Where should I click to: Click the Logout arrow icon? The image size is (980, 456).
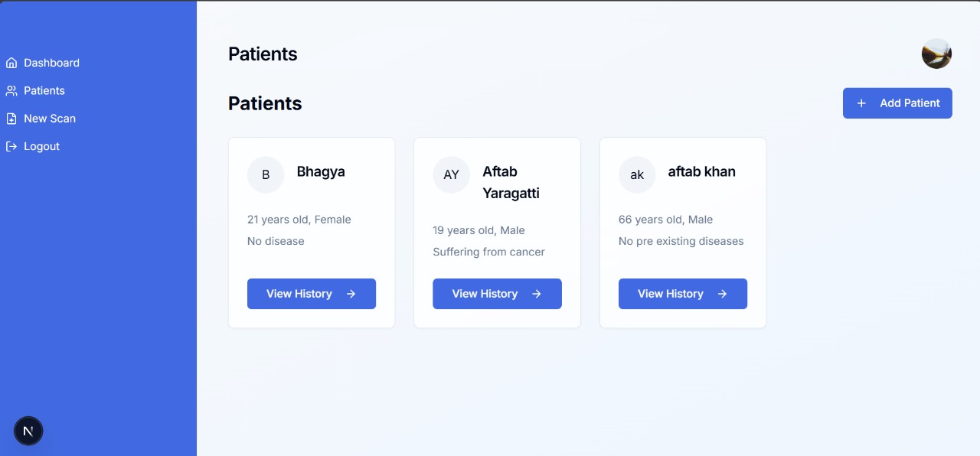tap(11, 146)
